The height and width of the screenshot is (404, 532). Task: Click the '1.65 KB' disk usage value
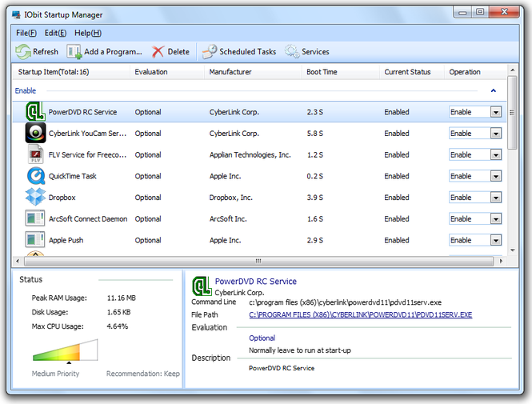(x=118, y=312)
